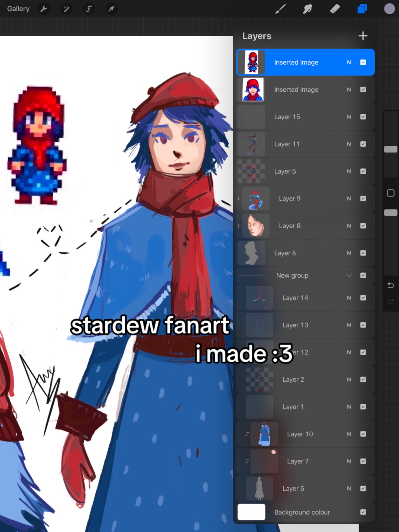Add a new layer with plus icon
399x532 pixels.
tap(363, 36)
